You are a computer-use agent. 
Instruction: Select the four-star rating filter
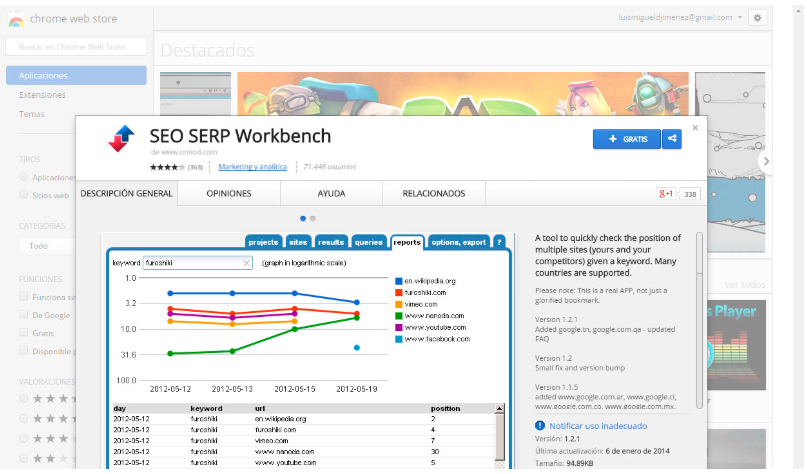[x=24, y=418]
